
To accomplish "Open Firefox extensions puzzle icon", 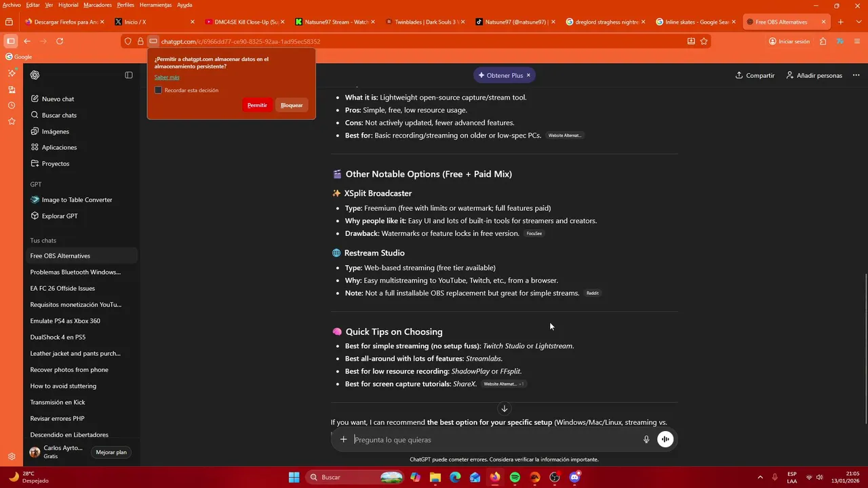I will [823, 41].
